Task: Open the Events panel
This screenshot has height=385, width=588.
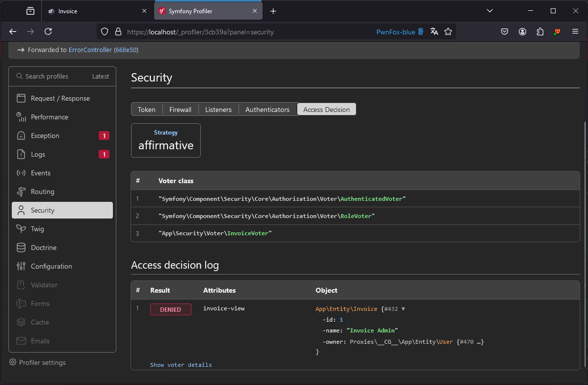Action: click(x=40, y=173)
